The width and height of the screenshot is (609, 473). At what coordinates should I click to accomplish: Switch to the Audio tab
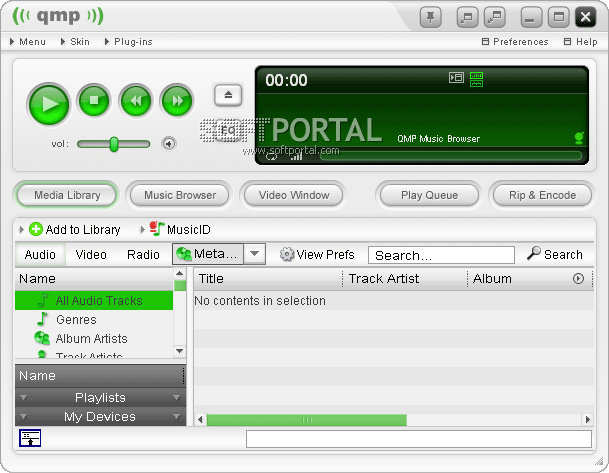click(x=40, y=254)
